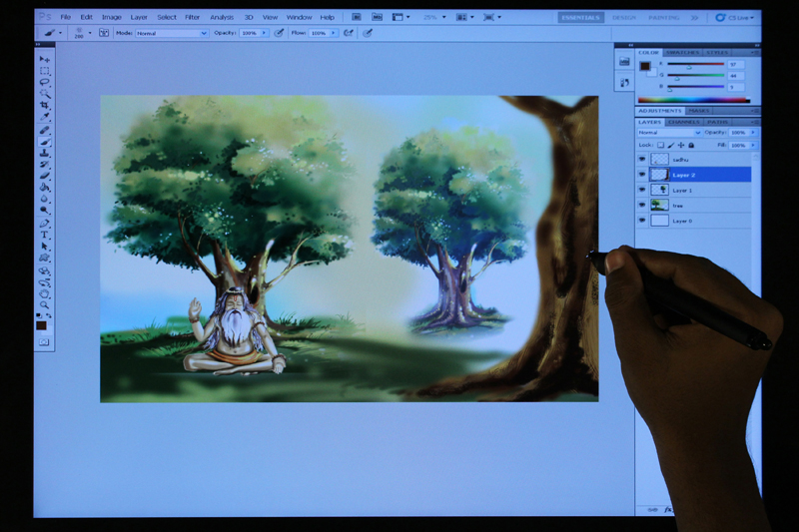Hide the sadhu layer

click(x=642, y=159)
